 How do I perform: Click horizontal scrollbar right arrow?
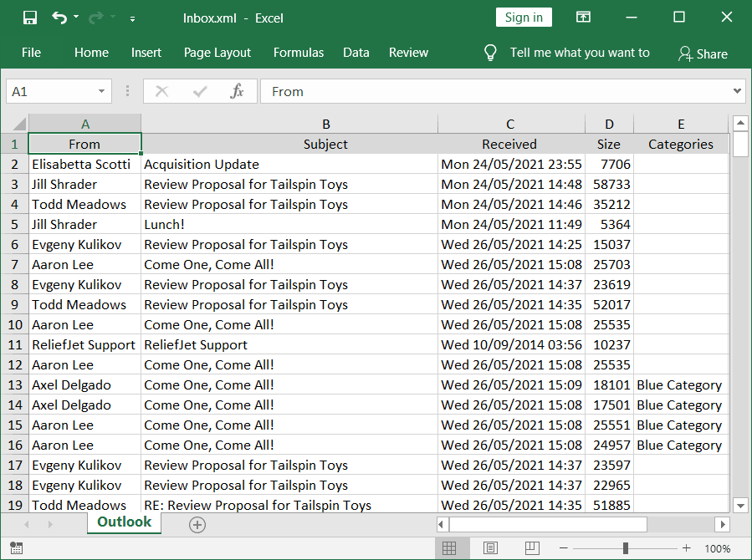click(722, 525)
